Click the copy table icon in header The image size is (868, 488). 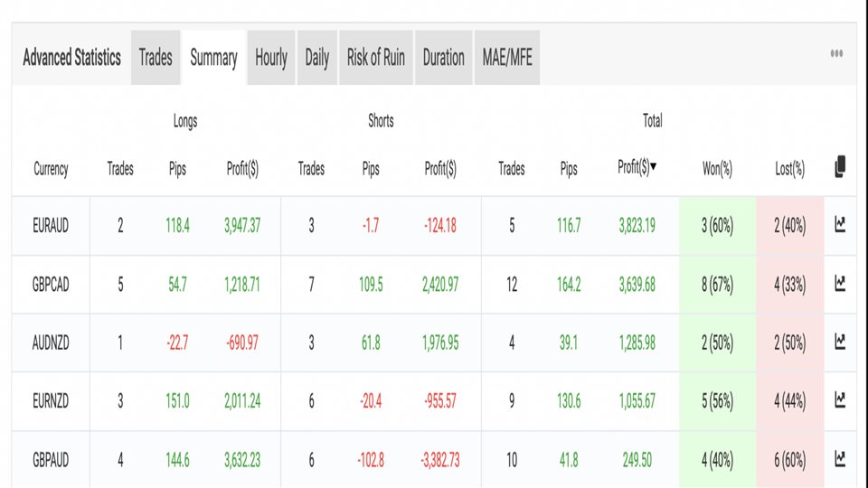coord(840,166)
